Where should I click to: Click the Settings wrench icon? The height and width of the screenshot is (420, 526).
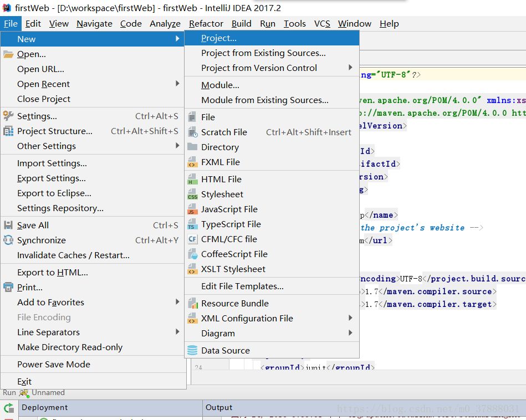pos(8,116)
